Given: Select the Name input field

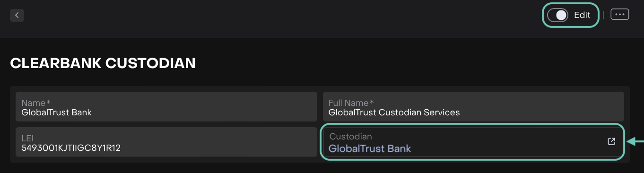Looking at the screenshot, I should pos(166,107).
